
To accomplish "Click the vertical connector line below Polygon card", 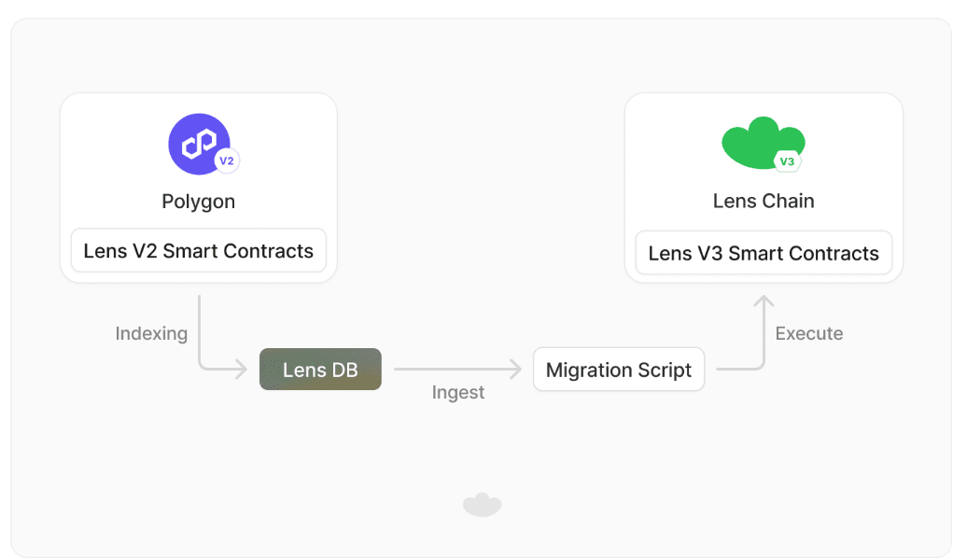I will pos(199,329).
